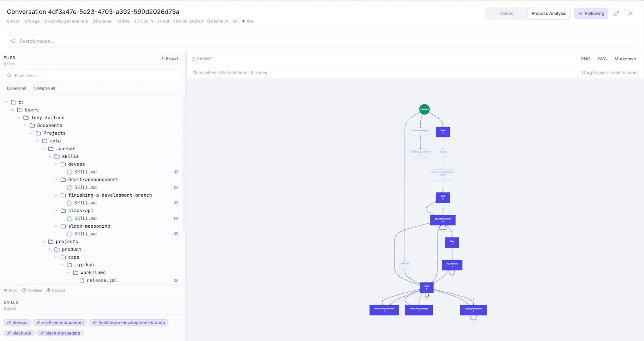Image resolution: width=644 pixels, height=341 pixels.
Task: Open SKILL.md file icon under slack-api
Action: pyautogui.click(x=69, y=218)
